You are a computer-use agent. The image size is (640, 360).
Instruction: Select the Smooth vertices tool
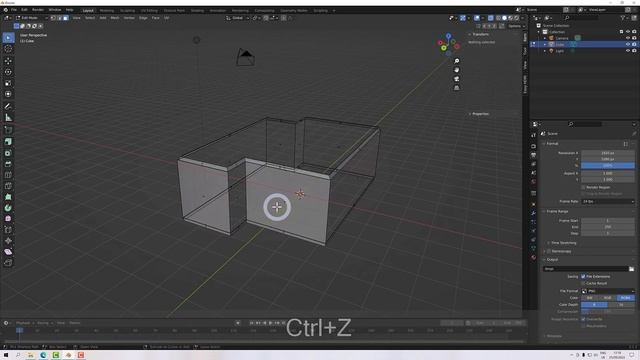8,219
